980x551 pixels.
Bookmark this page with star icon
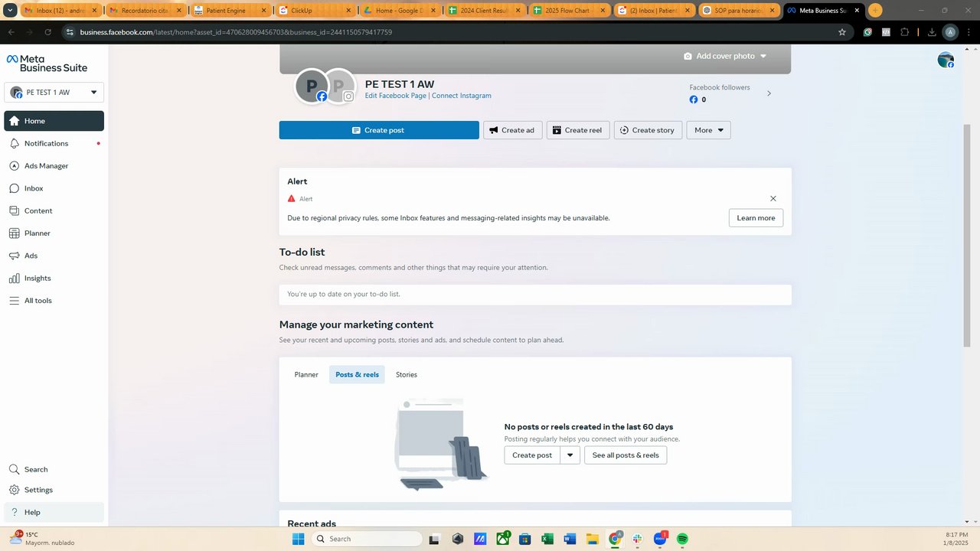(842, 32)
